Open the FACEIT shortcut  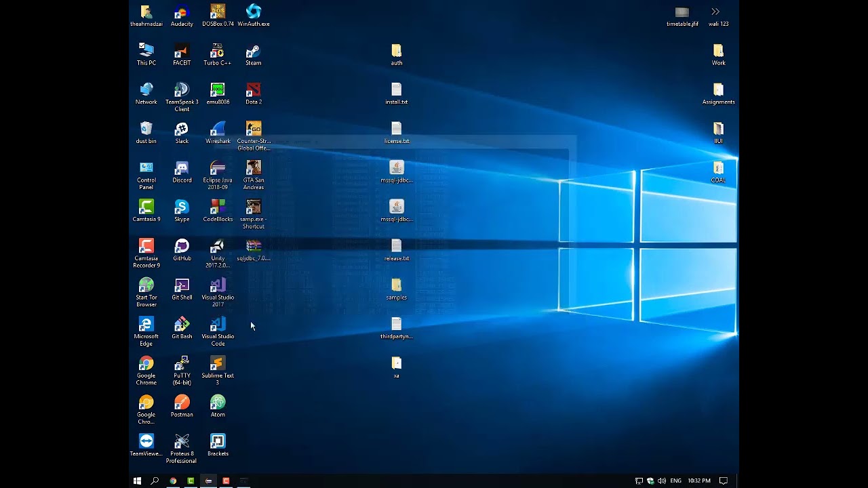pos(182,55)
